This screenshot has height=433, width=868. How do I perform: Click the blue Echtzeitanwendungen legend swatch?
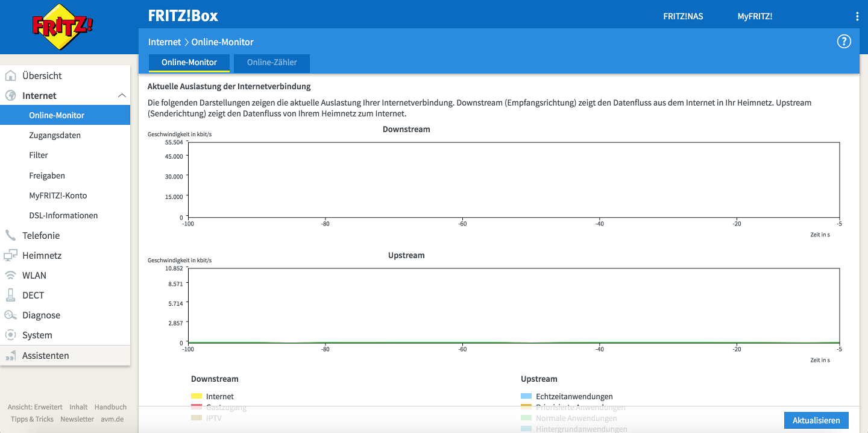click(x=526, y=396)
